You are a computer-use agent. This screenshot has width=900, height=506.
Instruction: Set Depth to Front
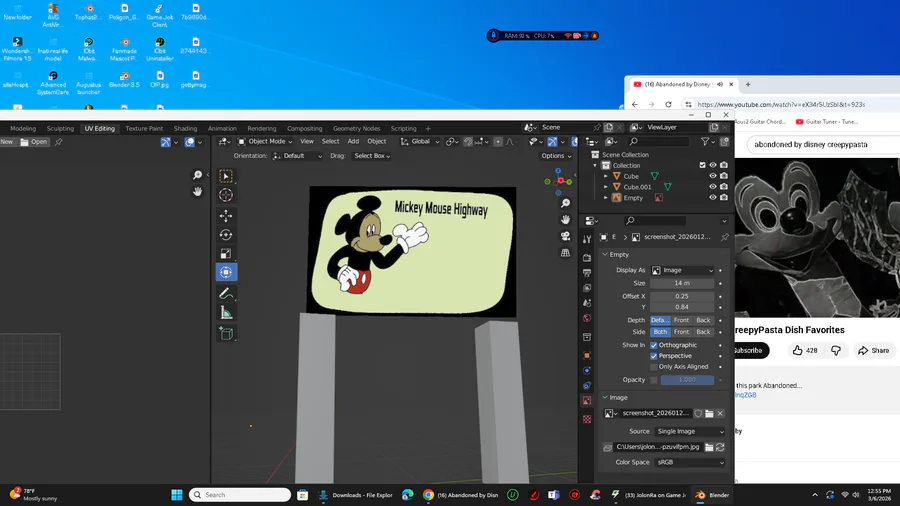(682, 320)
